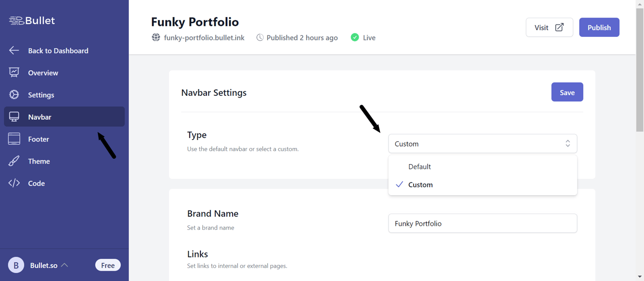Select Default navbar type
This screenshot has height=281, width=644.
pos(420,166)
